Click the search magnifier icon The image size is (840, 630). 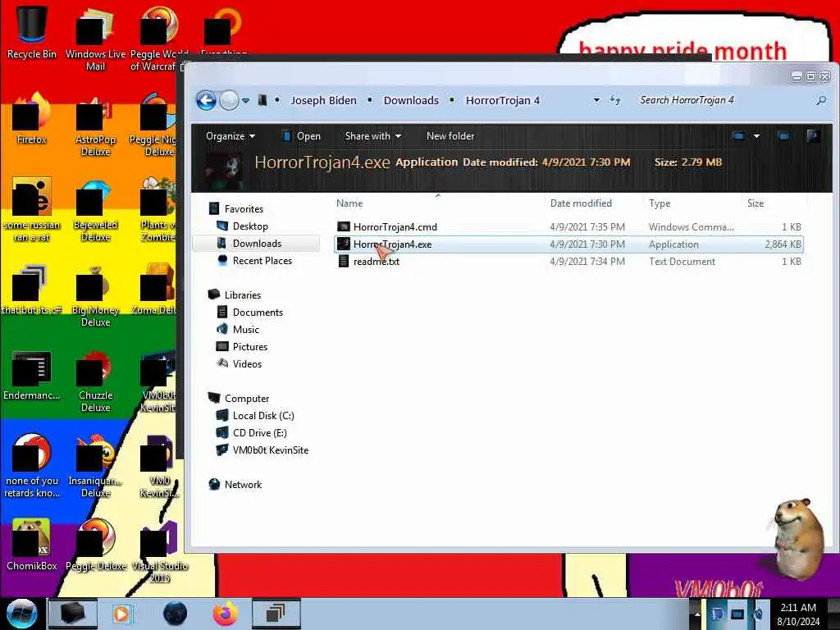point(820,100)
